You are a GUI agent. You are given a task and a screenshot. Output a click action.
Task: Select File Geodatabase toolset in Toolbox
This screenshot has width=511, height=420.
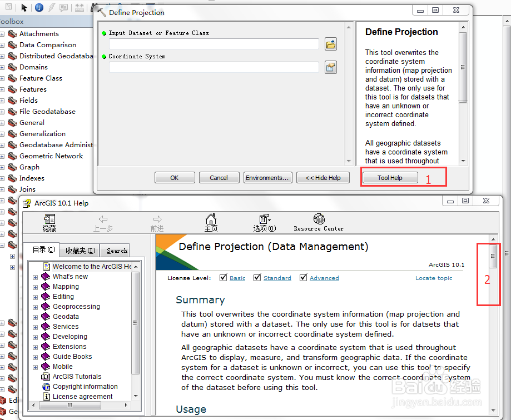[48, 112]
